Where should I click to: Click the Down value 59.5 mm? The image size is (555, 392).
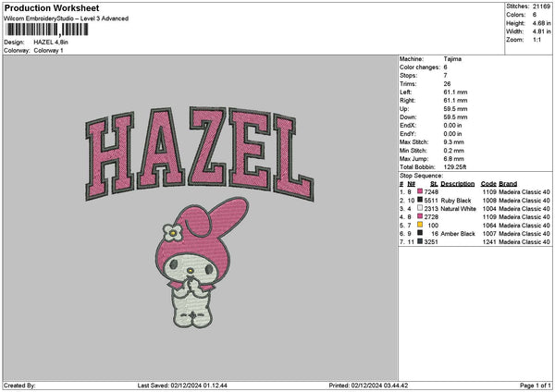(x=455, y=117)
